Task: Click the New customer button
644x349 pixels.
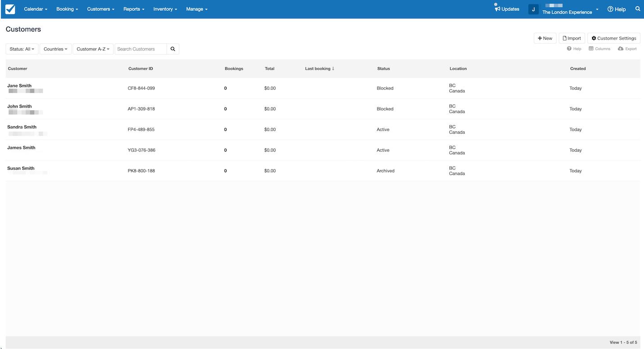Action: [x=545, y=38]
